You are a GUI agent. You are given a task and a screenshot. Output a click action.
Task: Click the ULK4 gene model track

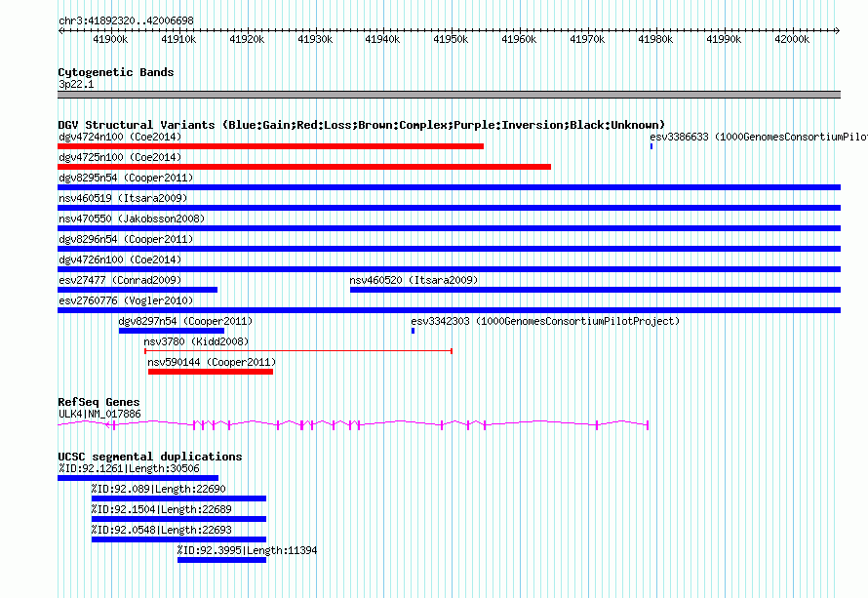pyautogui.click(x=353, y=424)
